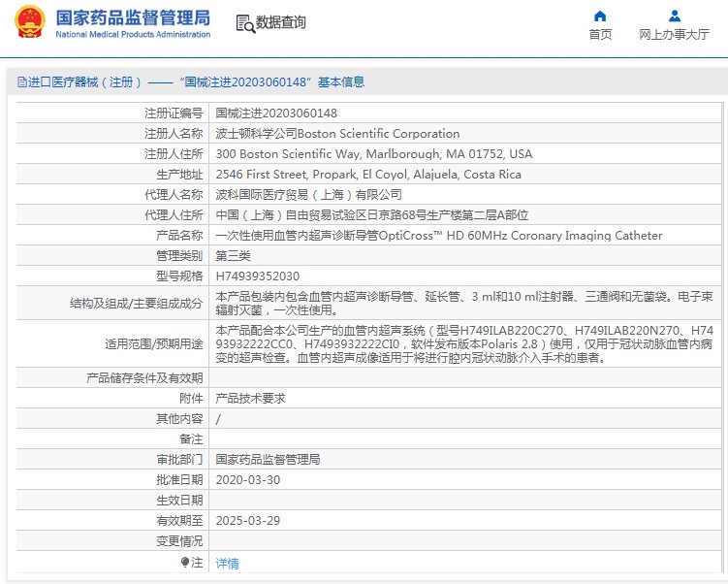This screenshot has height=584, width=728.
Task: Select 第三类 management category value
Action: 233,256
